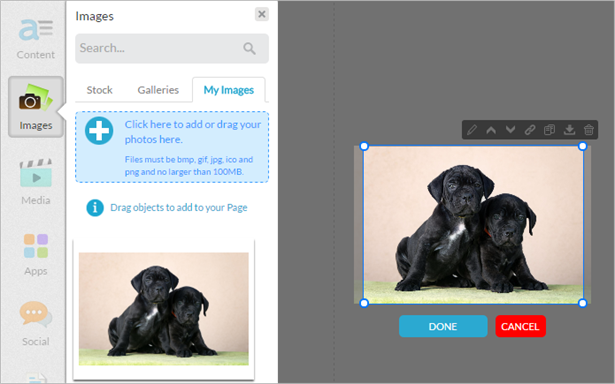
Task: Select the Images sidebar icon
Action: click(x=36, y=107)
